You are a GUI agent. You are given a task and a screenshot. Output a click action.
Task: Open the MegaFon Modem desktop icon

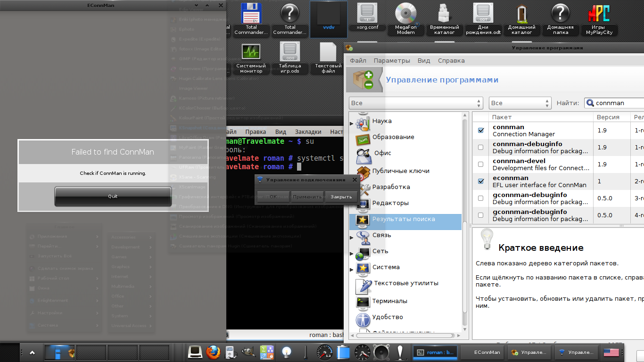405,13
